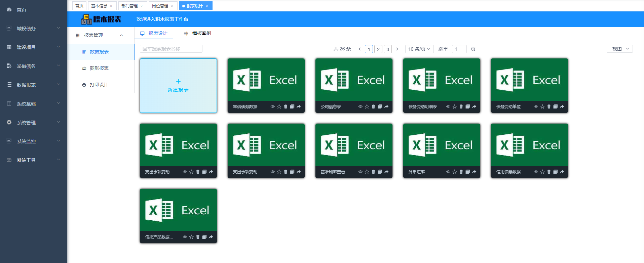Open 图形报表 in the report menu
The width and height of the screenshot is (644, 263).
(101, 68)
